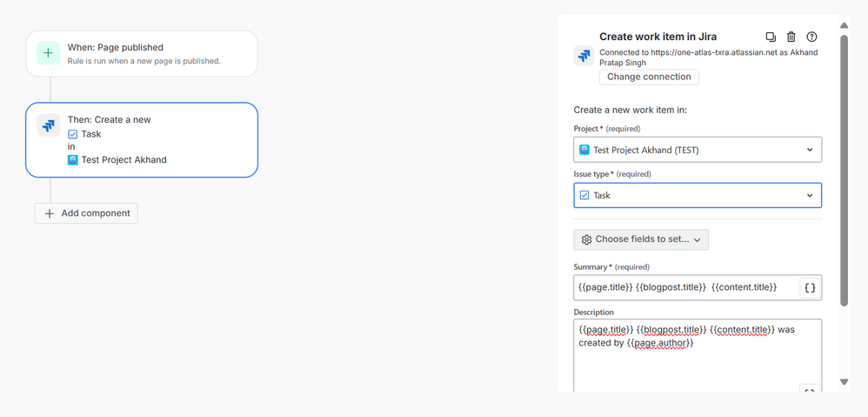
Task: Click the duplicate component icon
Action: (771, 37)
